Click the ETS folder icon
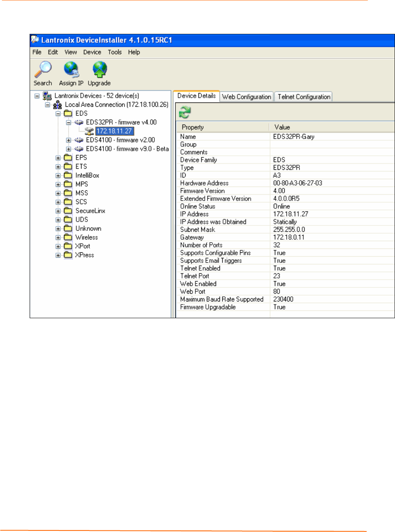The image size is (395, 532). click(x=68, y=167)
